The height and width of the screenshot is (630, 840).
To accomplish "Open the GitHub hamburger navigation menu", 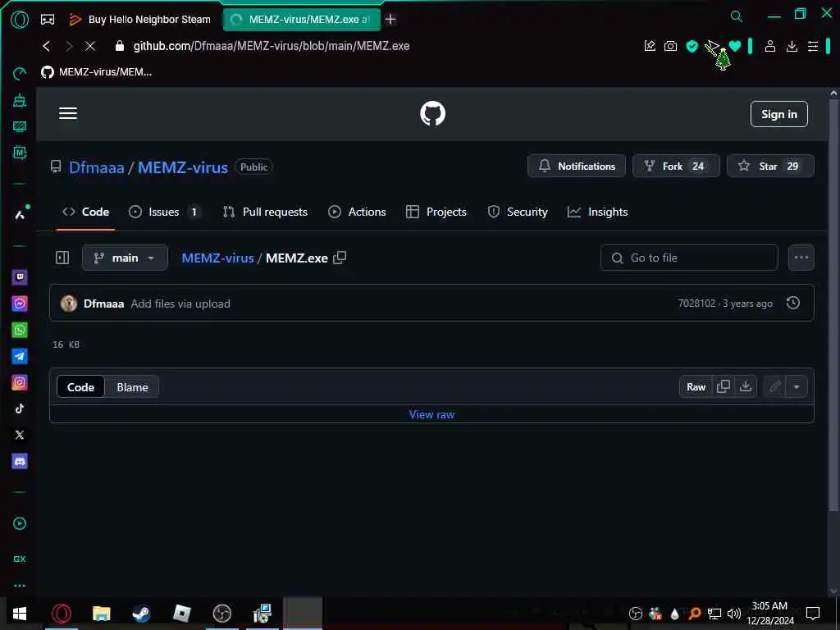I will (x=68, y=113).
